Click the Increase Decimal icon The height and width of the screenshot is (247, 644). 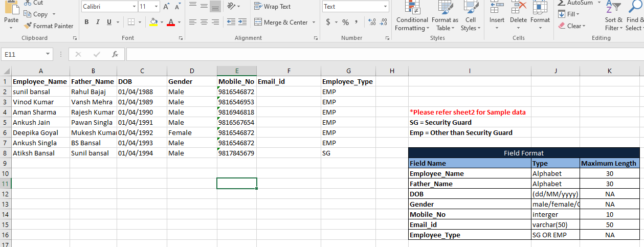point(372,22)
